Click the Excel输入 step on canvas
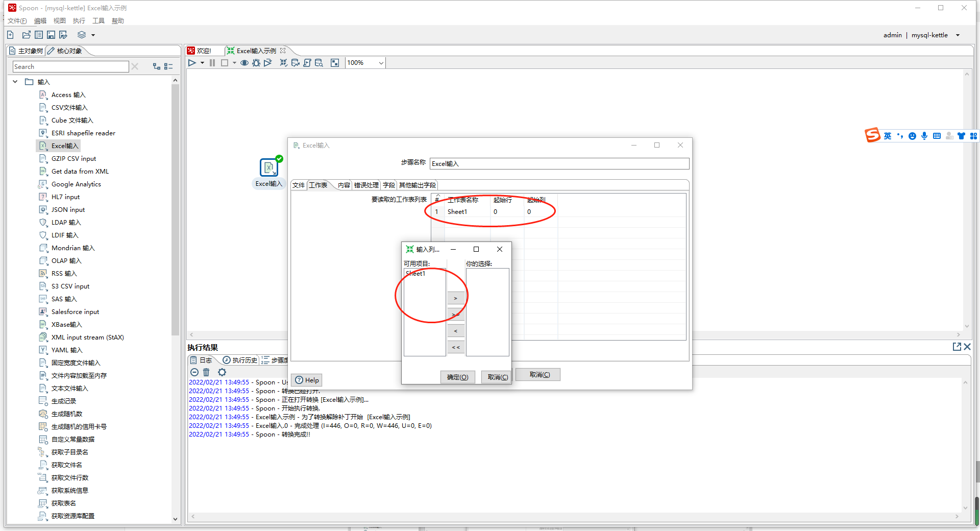Screen dimensions: 980x531 pos(268,168)
